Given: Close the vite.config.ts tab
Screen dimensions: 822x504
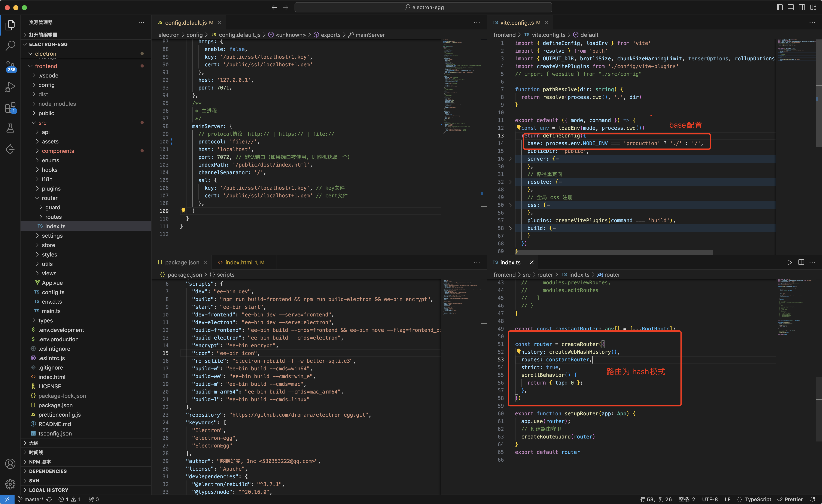Looking at the screenshot, I should coord(547,22).
